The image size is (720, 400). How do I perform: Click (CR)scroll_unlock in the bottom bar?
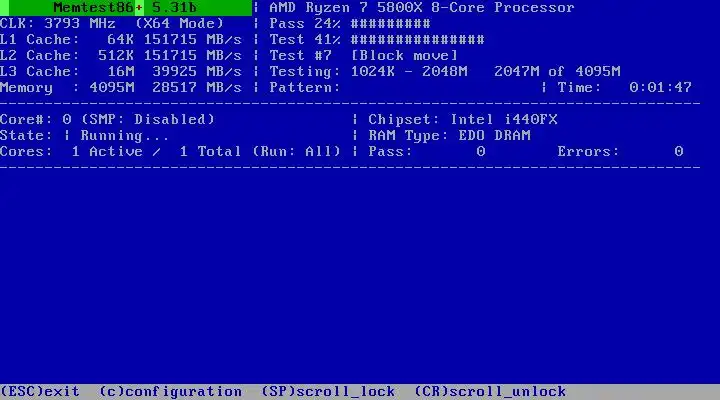point(490,392)
